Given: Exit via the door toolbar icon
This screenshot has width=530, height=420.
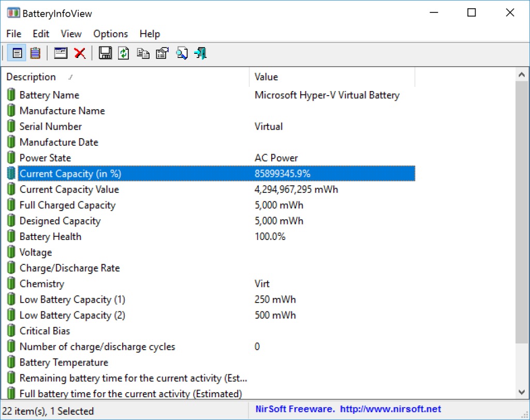Looking at the screenshot, I should (x=200, y=52).
